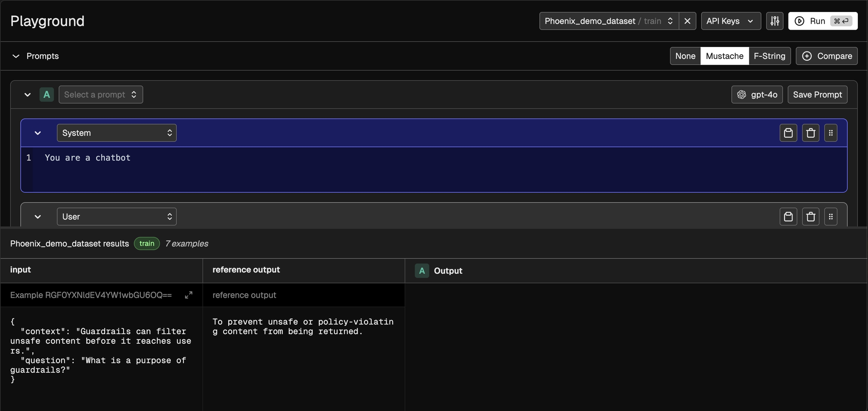Click the User message drag handle
The height and width of the screenshot is (411, 868).
point(830,216)
